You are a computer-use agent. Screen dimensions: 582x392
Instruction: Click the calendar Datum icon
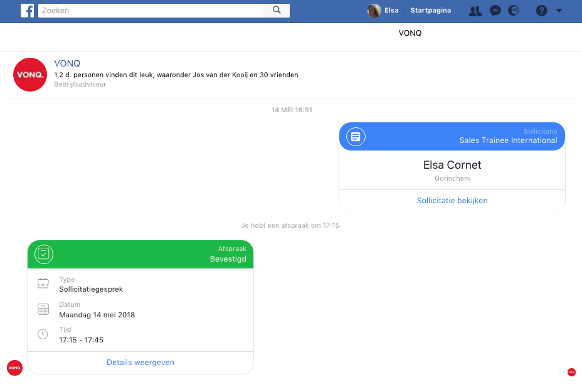pyautogui.click(x=43, y=309)
